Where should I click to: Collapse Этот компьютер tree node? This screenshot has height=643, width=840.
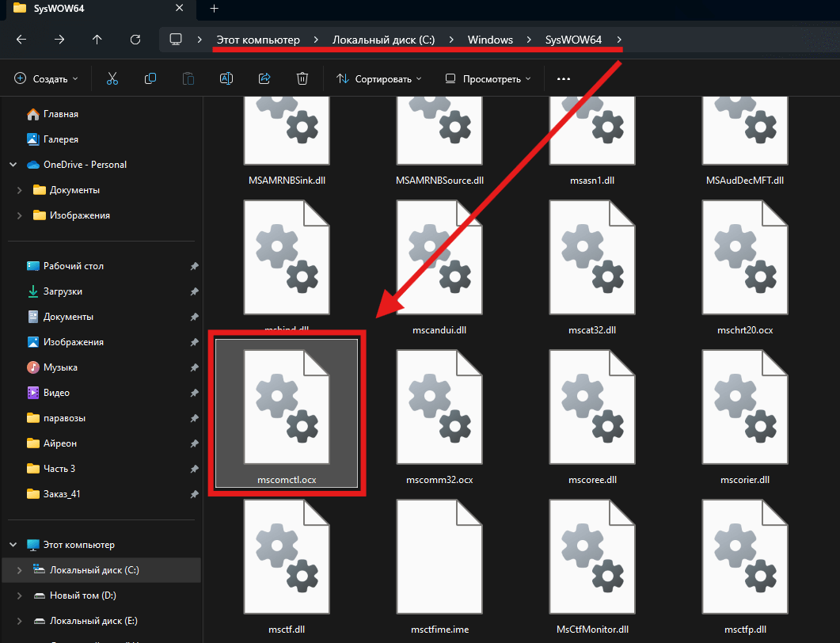(13, 545)
